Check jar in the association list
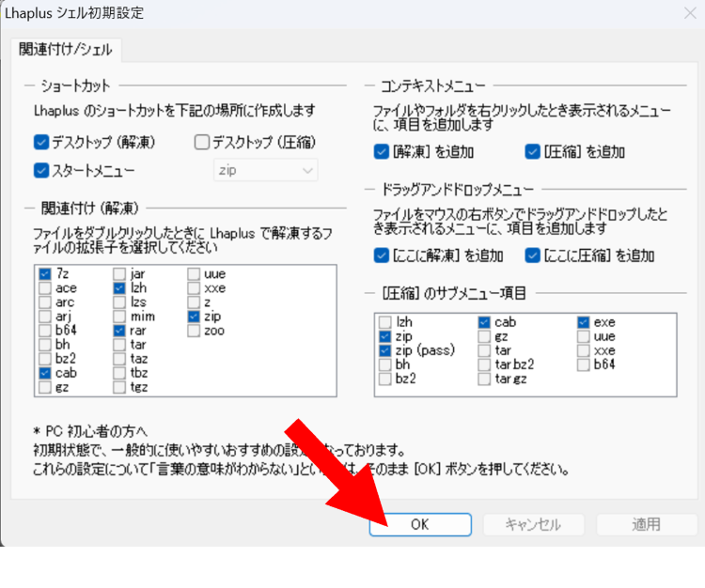The height and width of the screenshot is (588, 705). (x=119, y=273)
